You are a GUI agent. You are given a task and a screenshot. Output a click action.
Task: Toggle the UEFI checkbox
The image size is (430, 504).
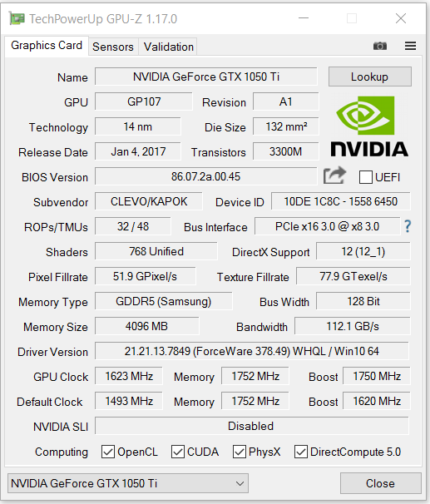coord(365,177)
